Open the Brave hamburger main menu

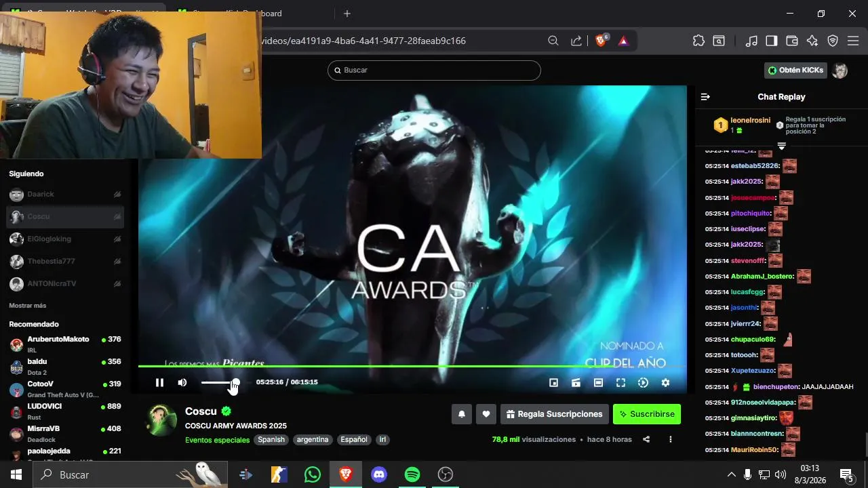point(853,41)
